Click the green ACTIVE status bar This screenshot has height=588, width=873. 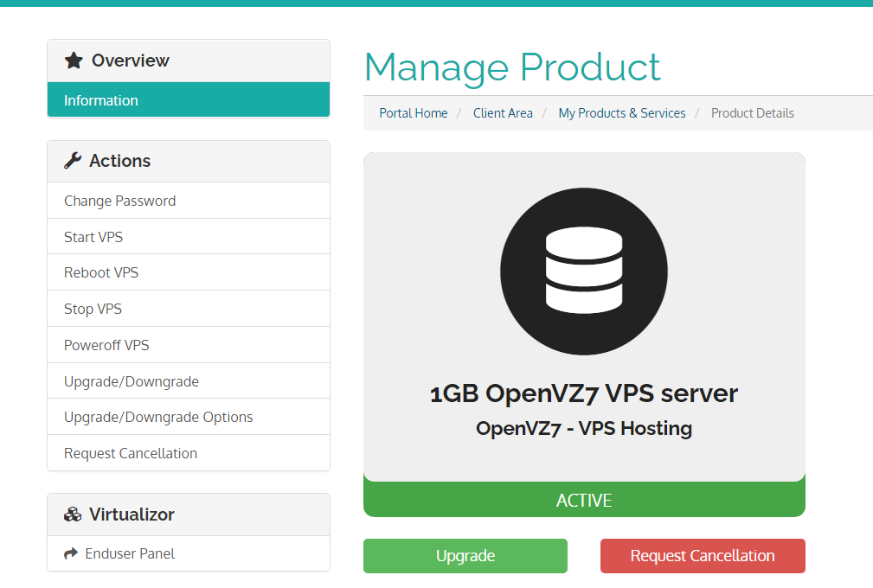pos(584,501)
